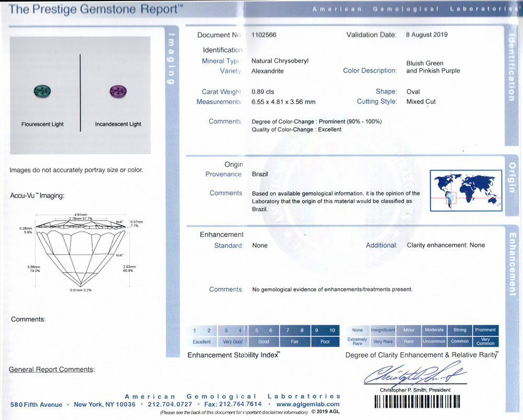Select the Poor stability index cell
Screen dimensions: 523x420
point(325,342)
